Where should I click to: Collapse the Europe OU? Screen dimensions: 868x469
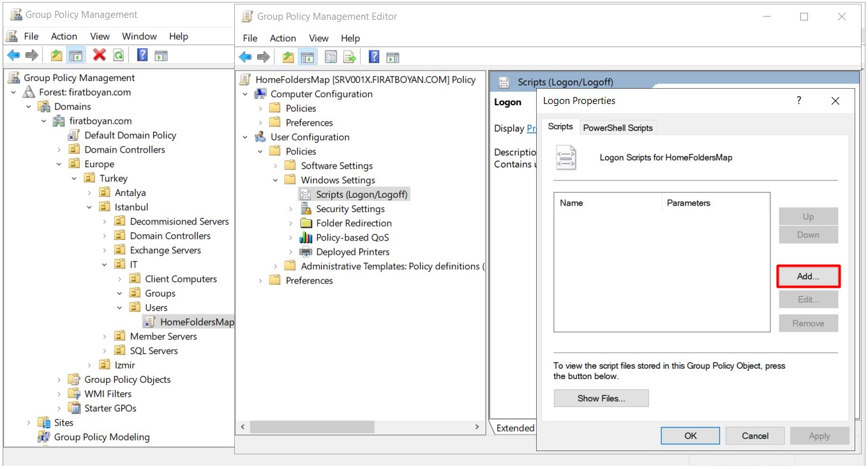[x=59, y=164]
